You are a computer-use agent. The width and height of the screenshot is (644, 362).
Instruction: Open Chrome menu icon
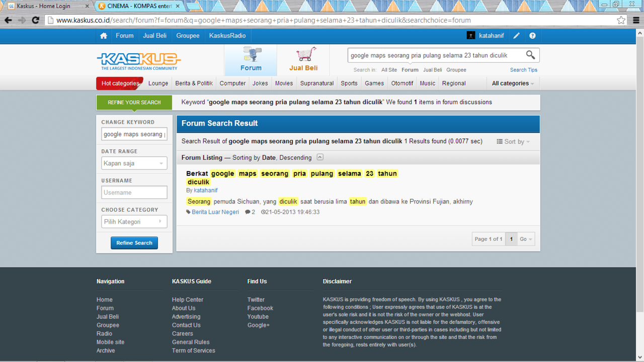tap(636, 20)
